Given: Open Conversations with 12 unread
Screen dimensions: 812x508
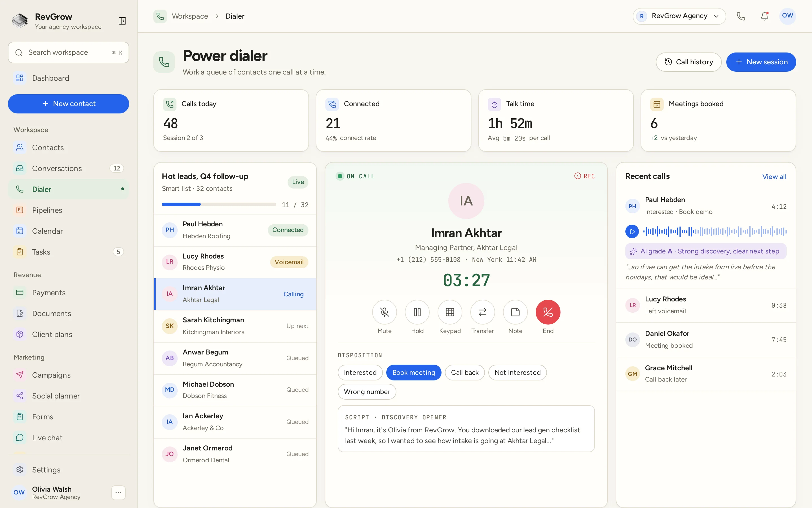Looking at the screenshot, I should pos(69,168).
